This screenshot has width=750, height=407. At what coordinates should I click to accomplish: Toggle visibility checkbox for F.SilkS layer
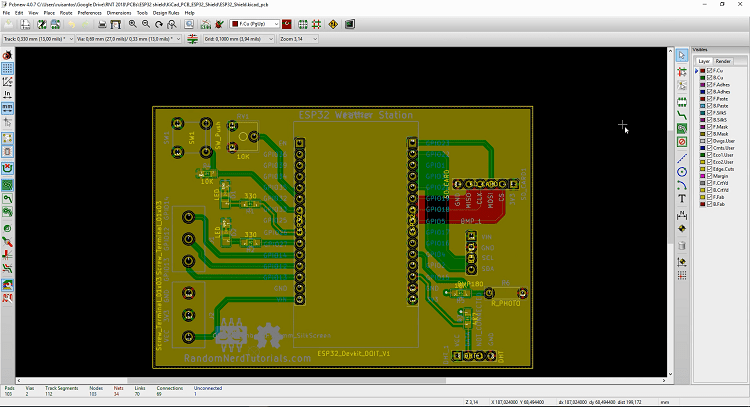click(x=708, y=113)
